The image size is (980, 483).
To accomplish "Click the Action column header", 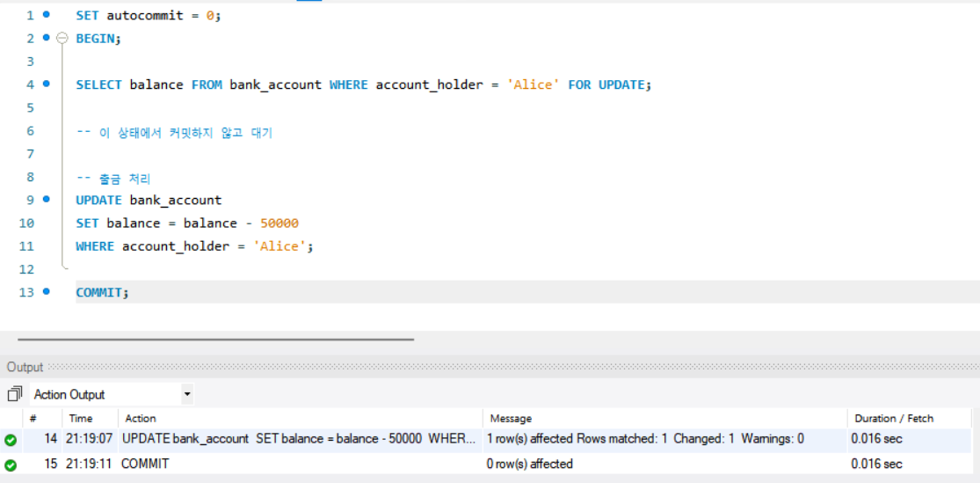I will point(141,419).
